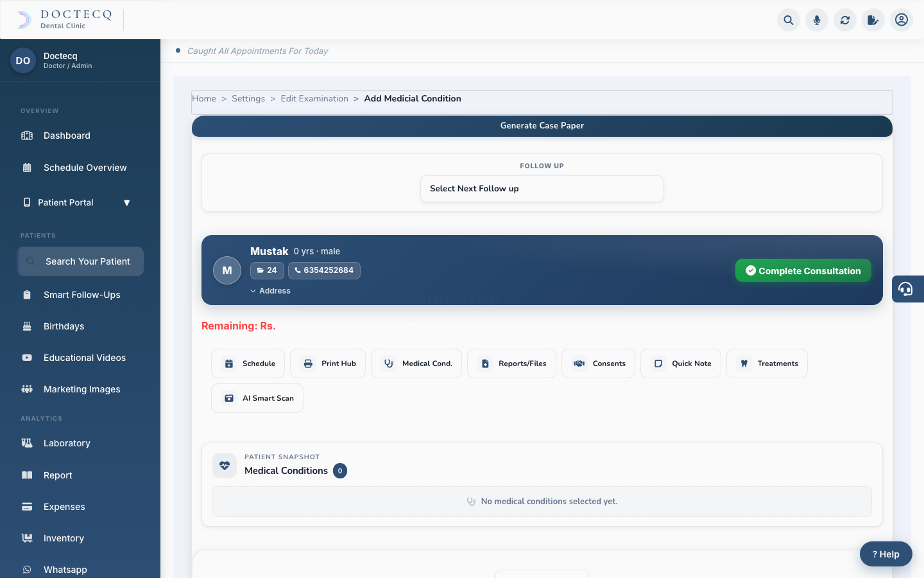Launch the AI Smart Scan button

257,398
